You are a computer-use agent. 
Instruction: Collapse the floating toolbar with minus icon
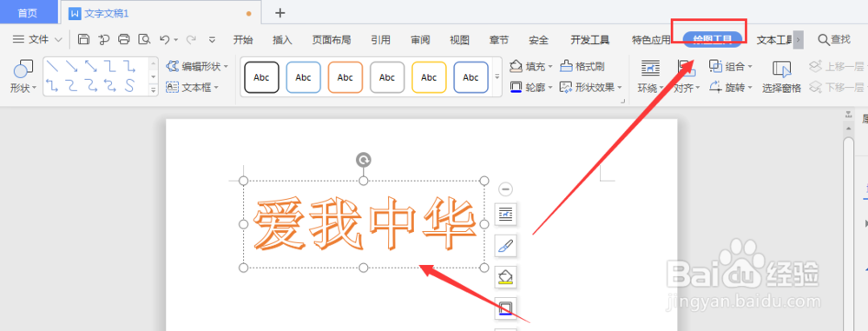505,189
